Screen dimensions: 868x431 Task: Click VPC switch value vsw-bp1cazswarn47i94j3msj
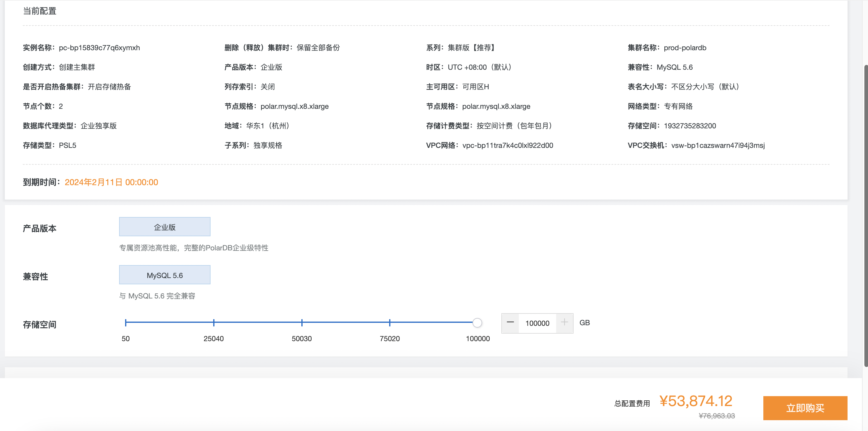coord(718,145)
